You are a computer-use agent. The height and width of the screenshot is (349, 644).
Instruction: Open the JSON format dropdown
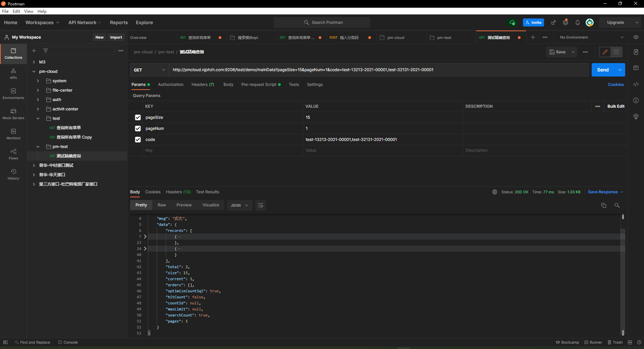click(239, 205)
